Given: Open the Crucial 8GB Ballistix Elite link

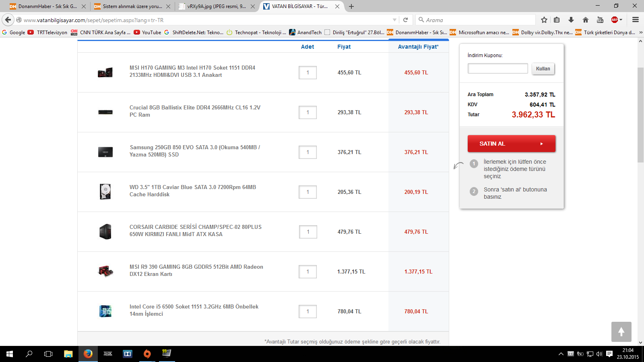Looking at the screenshot, I should (195, 111).
